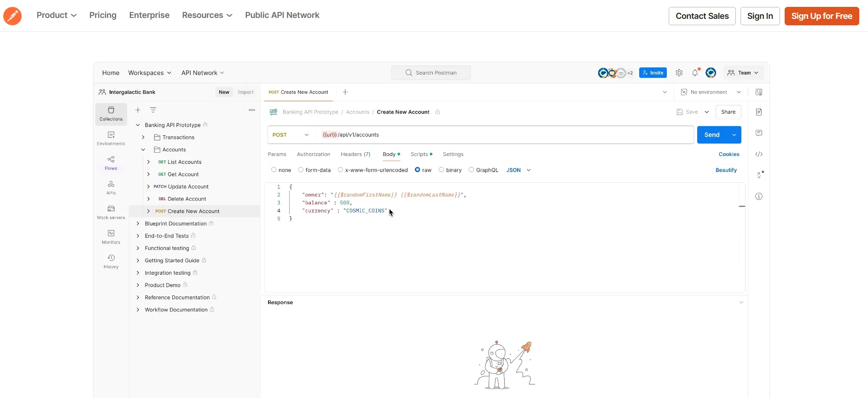
Task: Open the API Network menu
Action: tap(203, 73)
